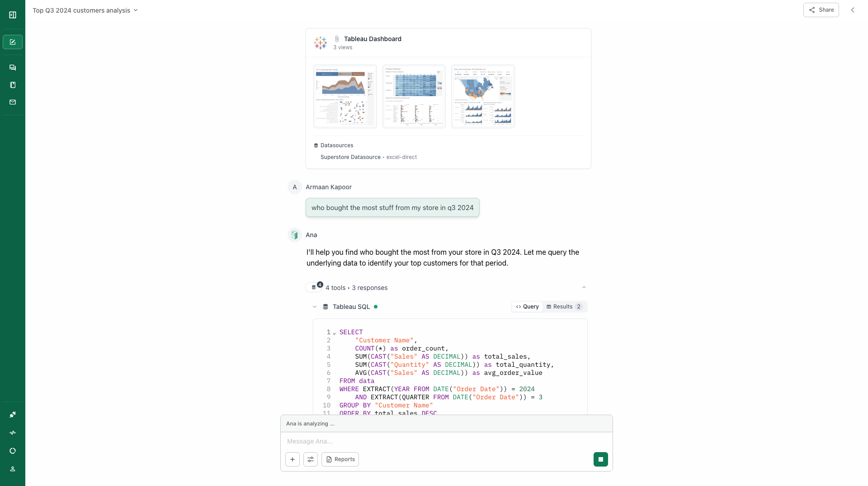Click the sync status icon in the sidebar
This screenshot has height=486, width=868.
click(12, 450)
